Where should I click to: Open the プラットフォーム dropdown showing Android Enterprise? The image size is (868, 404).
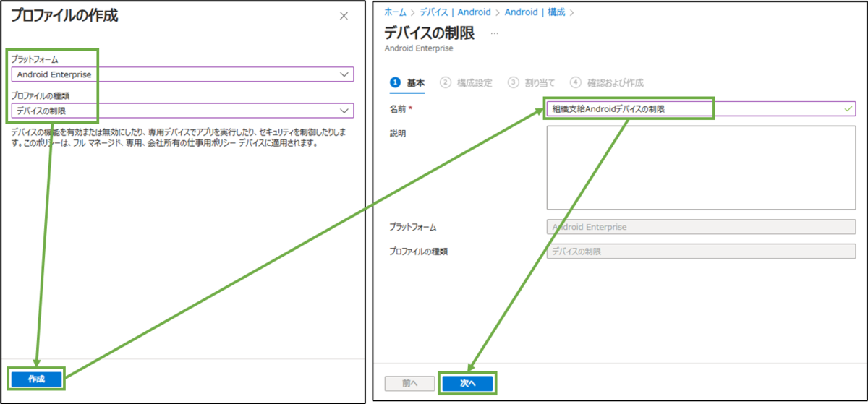[x=182, y=74]
